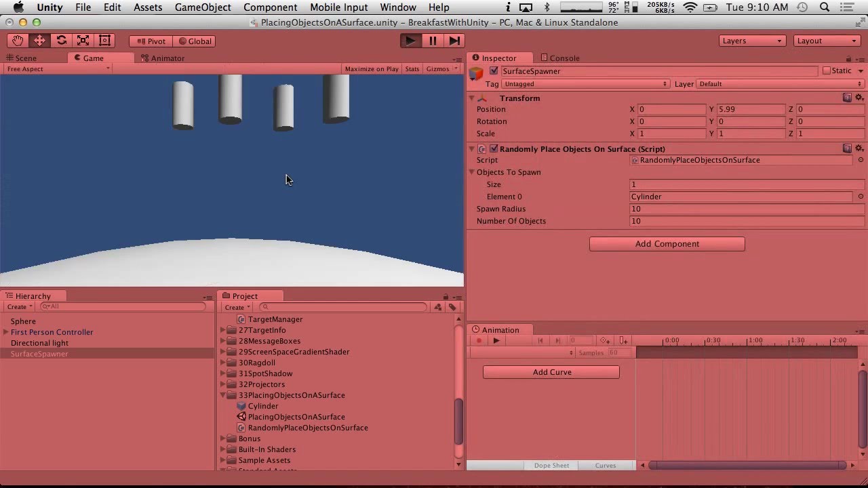
Task: Toggle the Global handle rotation button
Action: pos(195,41)
